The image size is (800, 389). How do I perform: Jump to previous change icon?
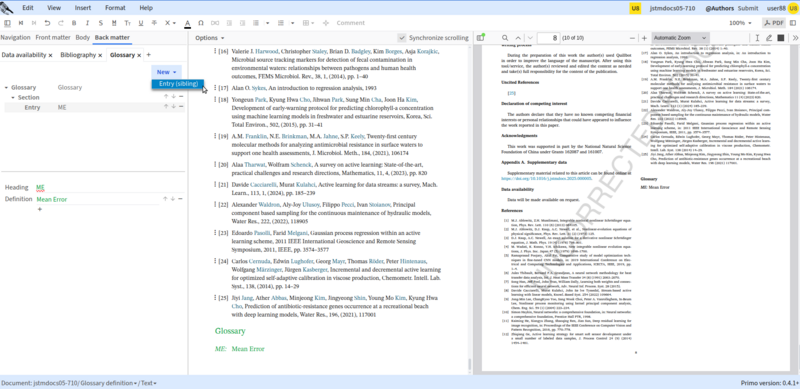point(21,23)
